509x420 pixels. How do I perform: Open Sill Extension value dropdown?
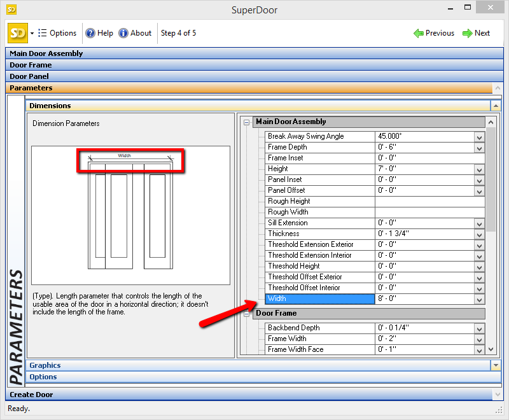(x=480, y=223)
